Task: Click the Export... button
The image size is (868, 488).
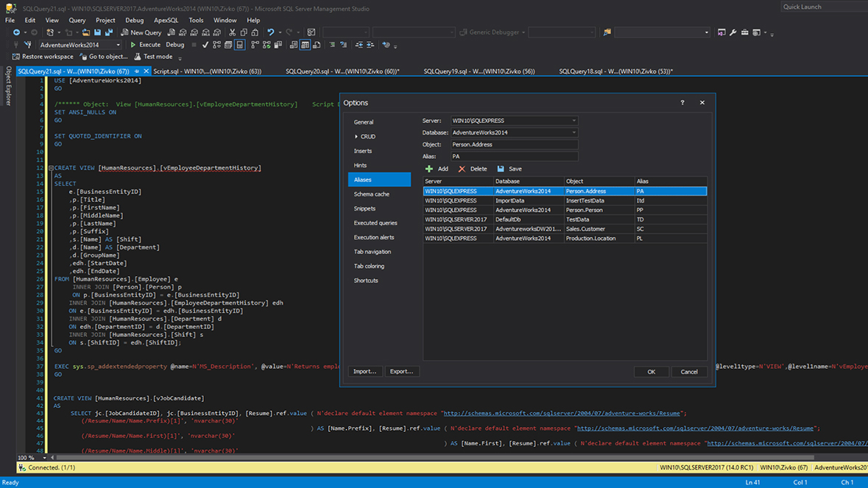Action: click(401, 372)
